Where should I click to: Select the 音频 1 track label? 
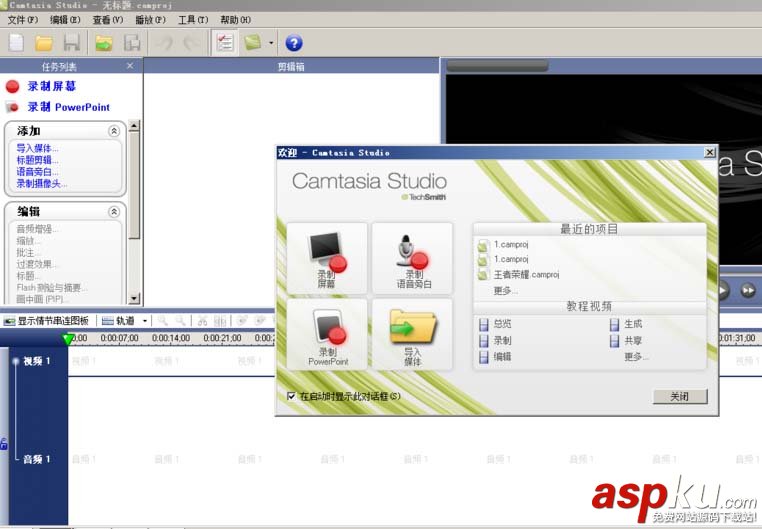[37, 459]
